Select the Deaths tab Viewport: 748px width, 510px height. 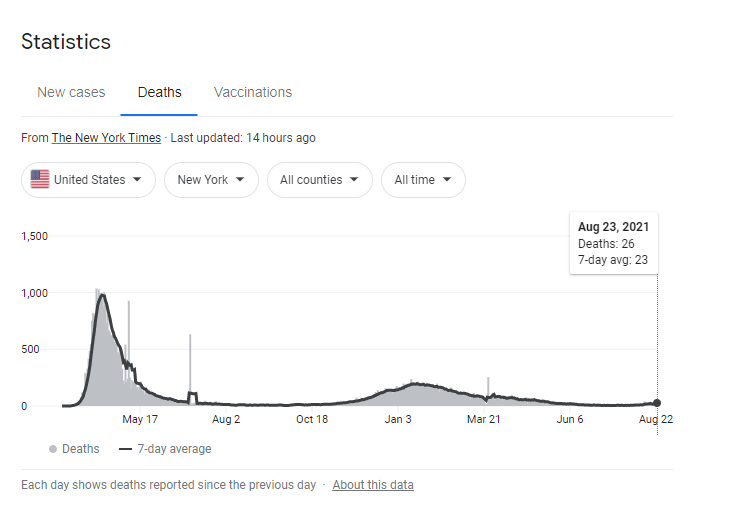[x=159, y=92]
